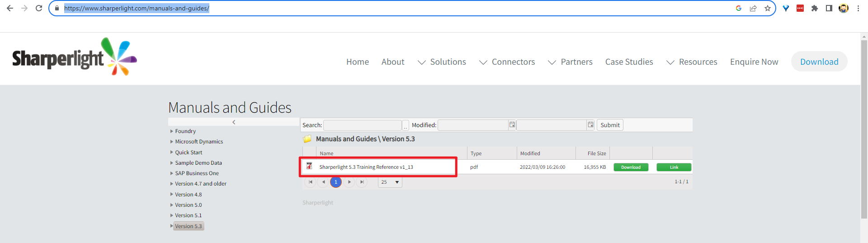Reload the current page
Screen dimensions: 868x243
point(39,8)
